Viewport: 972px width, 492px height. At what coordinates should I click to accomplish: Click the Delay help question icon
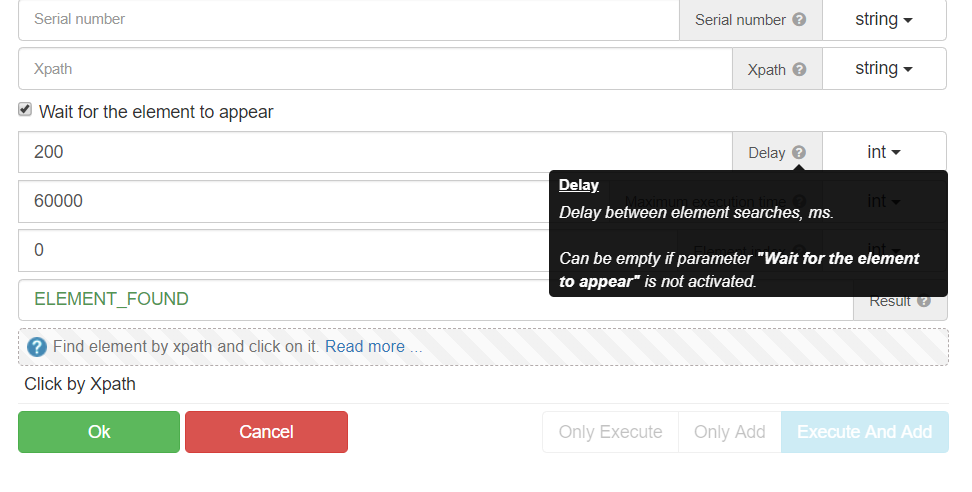[x=798, y=153]
